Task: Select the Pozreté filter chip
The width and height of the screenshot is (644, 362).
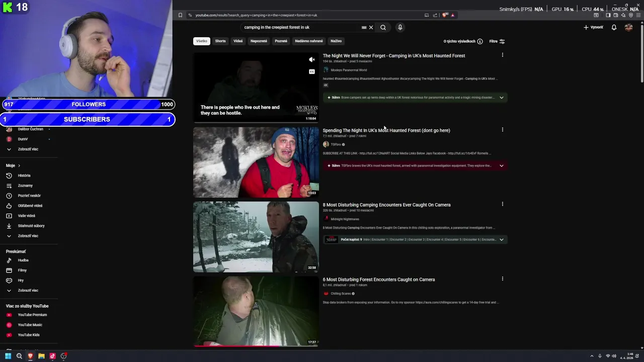Action: coord(281,41)
